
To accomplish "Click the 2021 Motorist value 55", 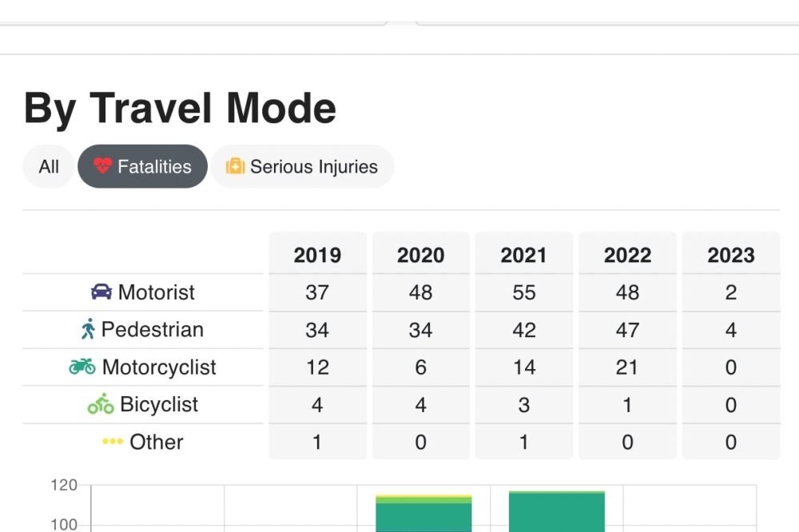I will (524, 292).
